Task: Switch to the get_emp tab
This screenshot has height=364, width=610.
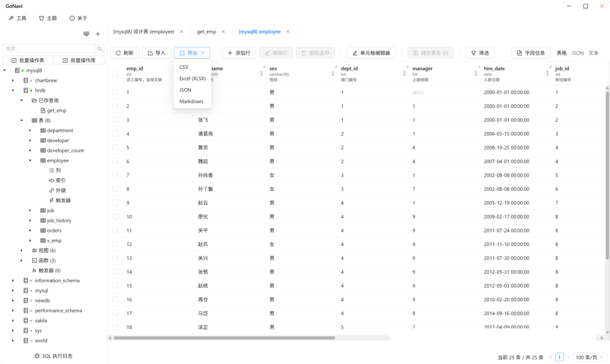Action: coord(206,32)
